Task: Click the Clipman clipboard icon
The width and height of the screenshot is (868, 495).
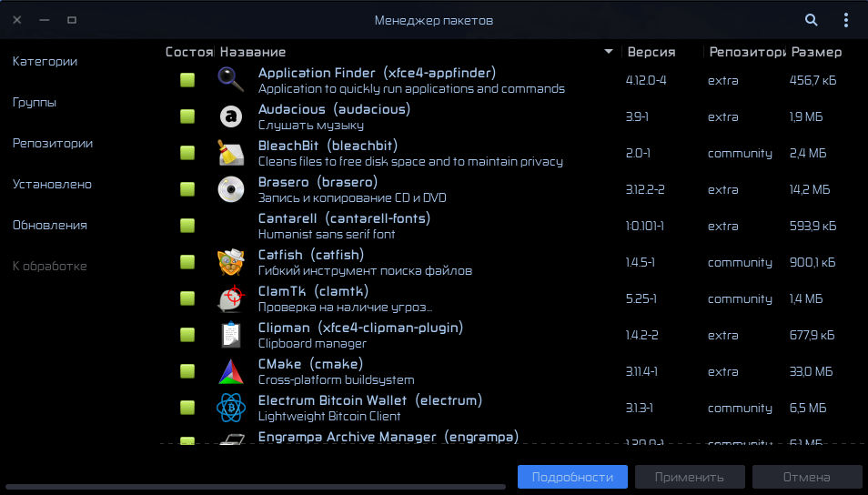Action: click(231, 335)
